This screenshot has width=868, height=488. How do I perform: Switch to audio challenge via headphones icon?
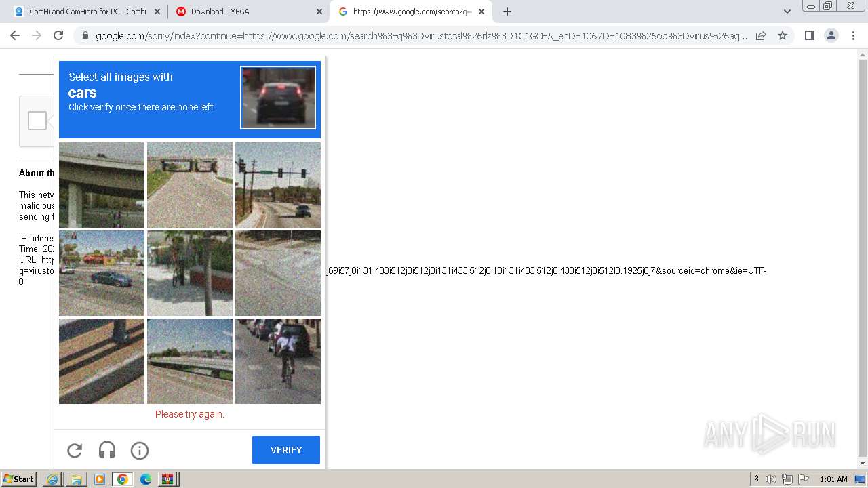(x=107, y=450)
